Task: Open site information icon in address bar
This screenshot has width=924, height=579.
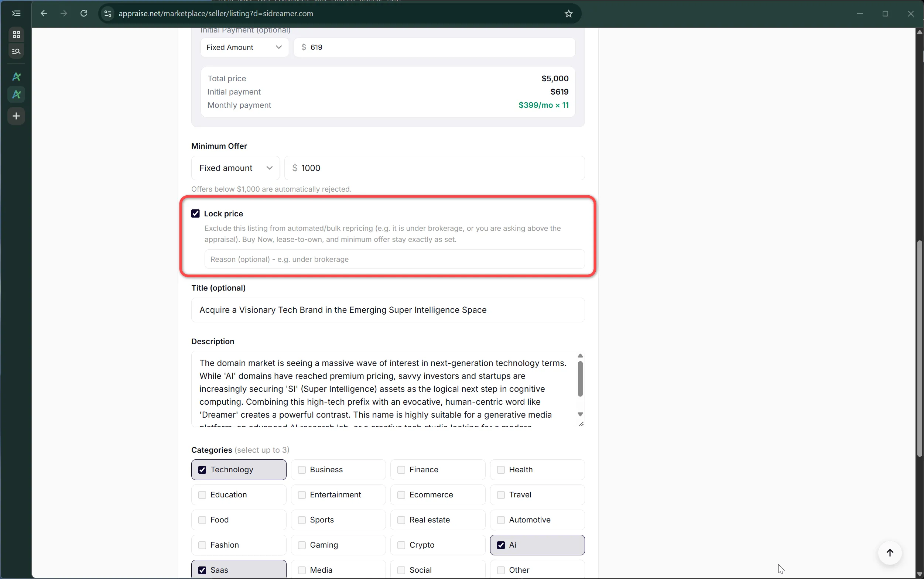Action: [x=108, y=14]
